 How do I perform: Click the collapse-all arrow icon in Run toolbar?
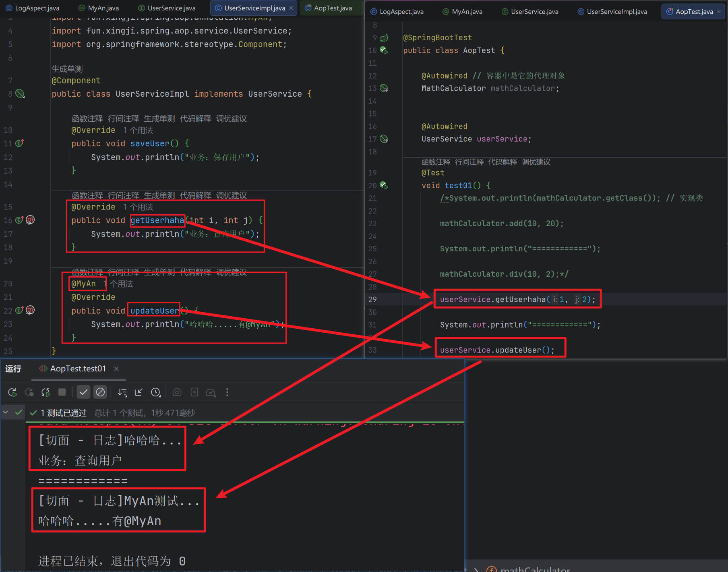pyautogui.click(x=139, y=392)
